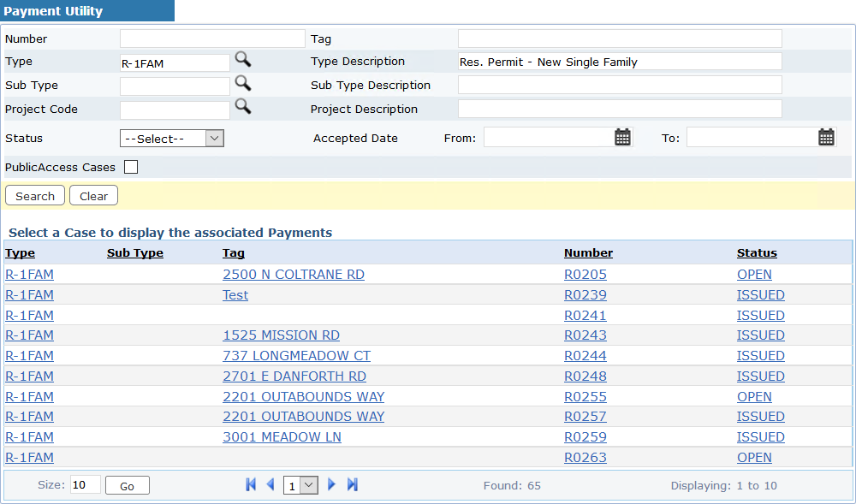This screenshot has width=856, height=504.
Task: Open the Accepted Date To calendar
Action: point(826,137)
